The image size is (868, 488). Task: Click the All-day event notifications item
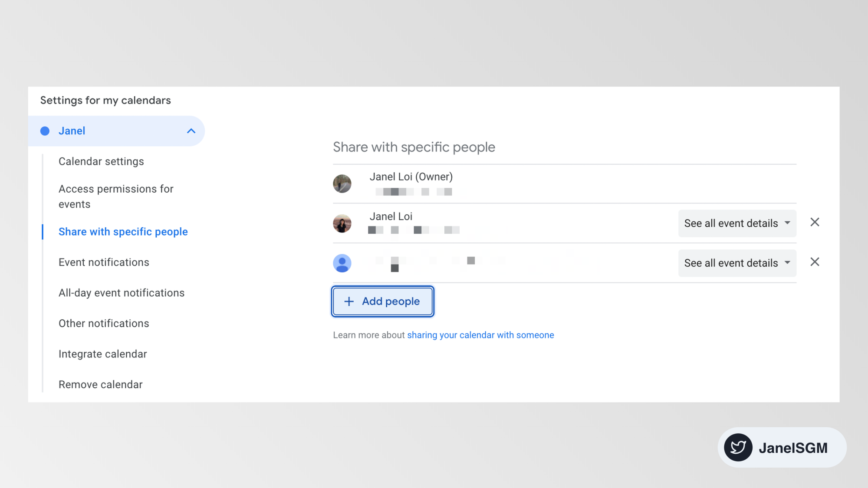pos(122,292)
